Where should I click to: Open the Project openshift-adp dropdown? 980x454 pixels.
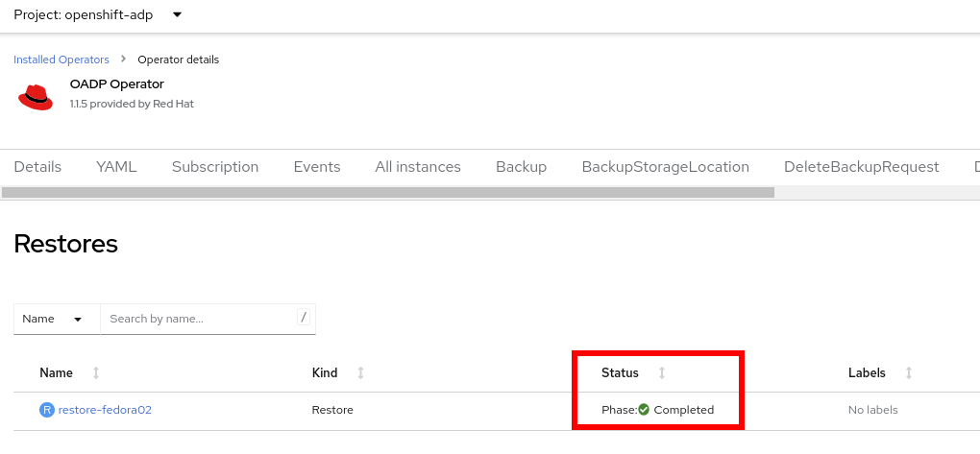click(x=98, y=15)
